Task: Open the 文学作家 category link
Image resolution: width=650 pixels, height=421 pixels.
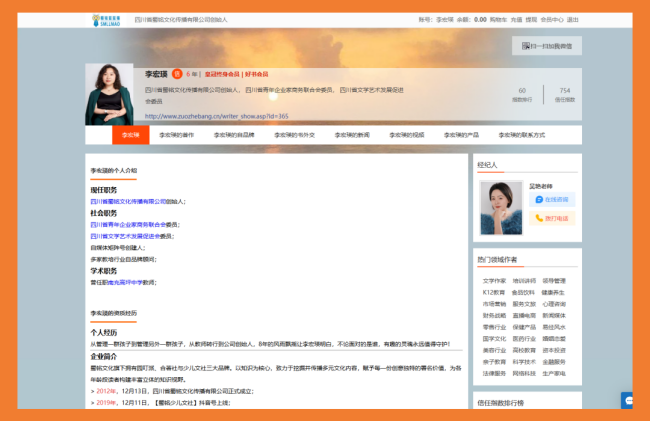Action: pyautogui.click(x=494, y=281)
